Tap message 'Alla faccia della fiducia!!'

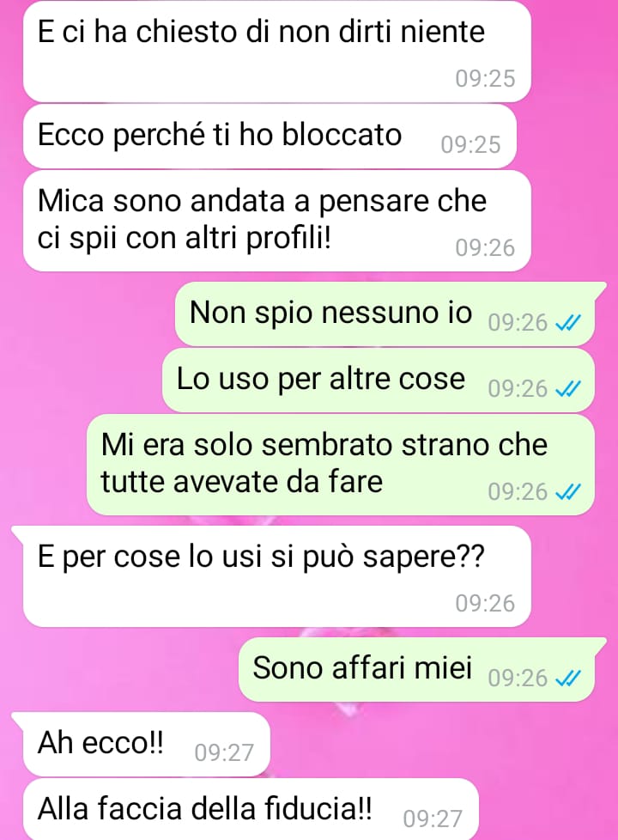pyautogui.click(x=251, y=809)
